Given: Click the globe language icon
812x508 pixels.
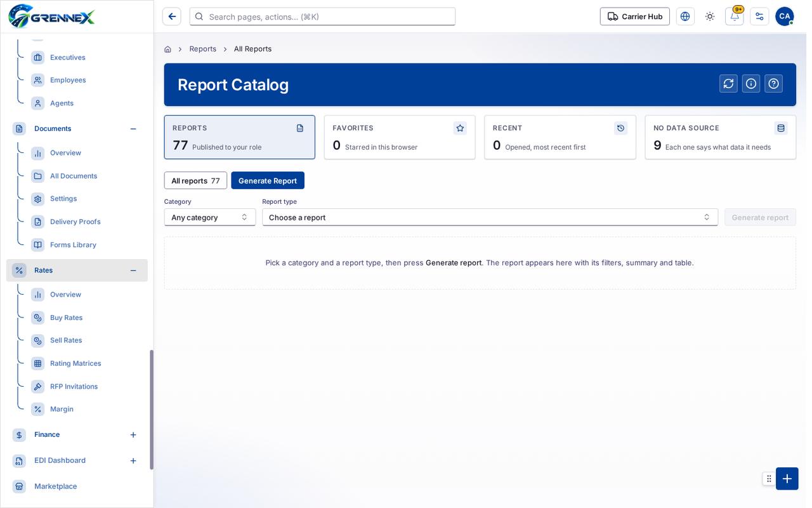Looking at the screenshot, I should 685,17.
